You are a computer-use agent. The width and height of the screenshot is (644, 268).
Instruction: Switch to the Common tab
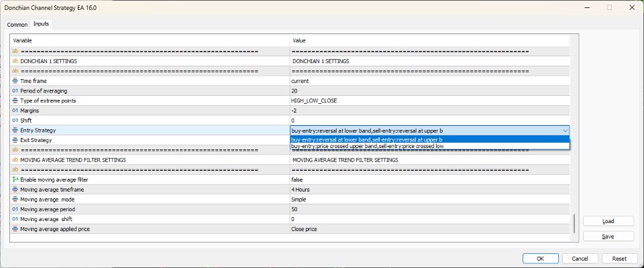[17, 25]
